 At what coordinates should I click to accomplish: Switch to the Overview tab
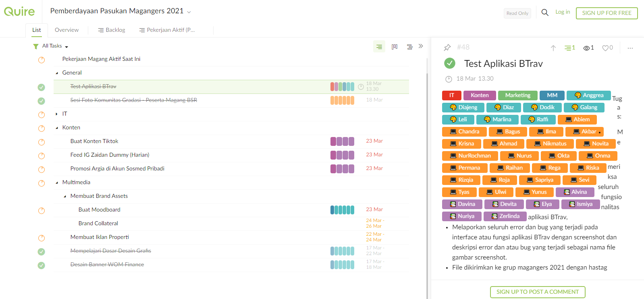[x=67, y=30]
